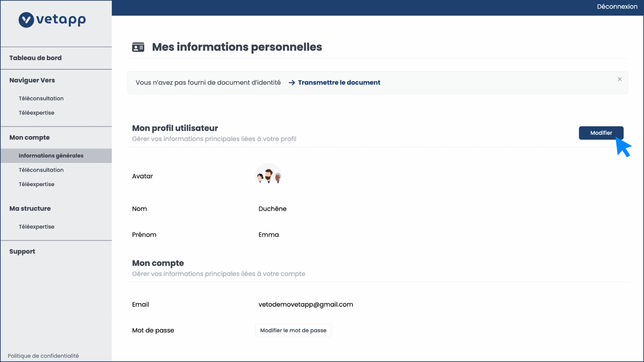This screenshot has width=644, height=362.
Task: Click the ID card icon beside page title
Action: [x=138, y=47]
